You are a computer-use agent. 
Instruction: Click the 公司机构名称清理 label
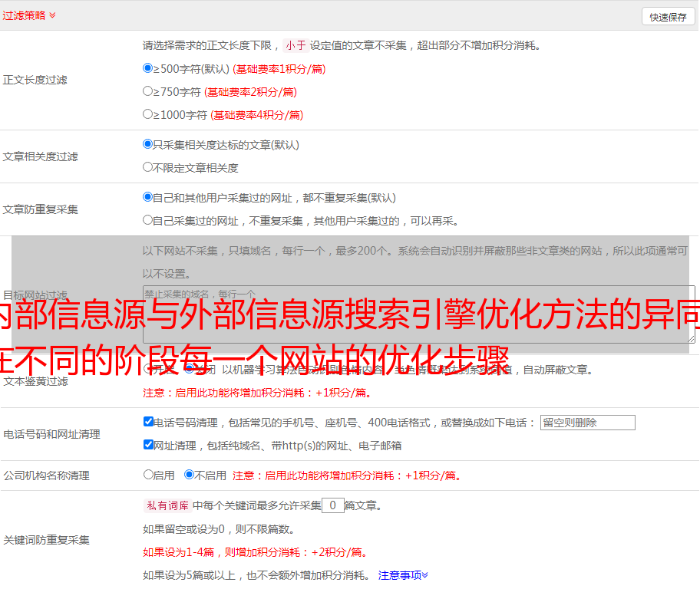point(46,475)
